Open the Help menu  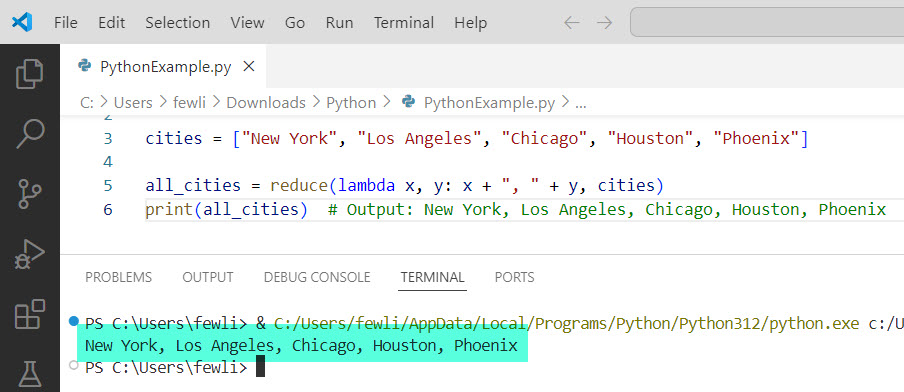[470, 22]
